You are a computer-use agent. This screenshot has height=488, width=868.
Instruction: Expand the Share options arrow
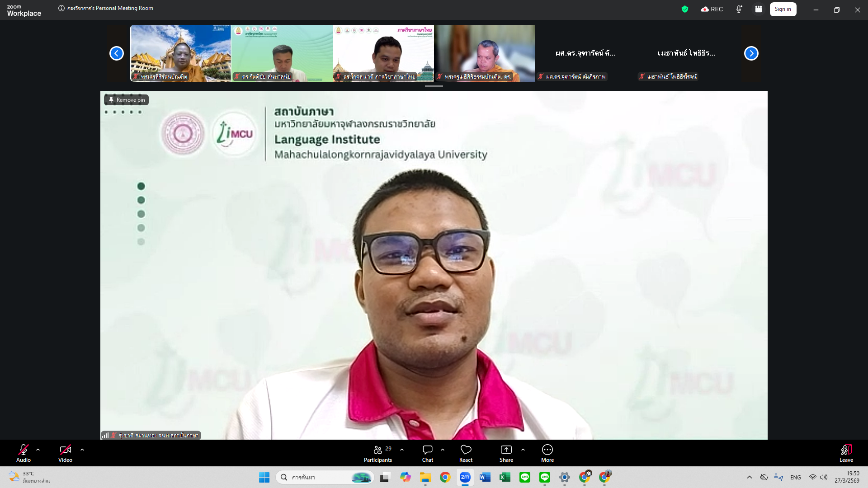click(x=523, y=450)
